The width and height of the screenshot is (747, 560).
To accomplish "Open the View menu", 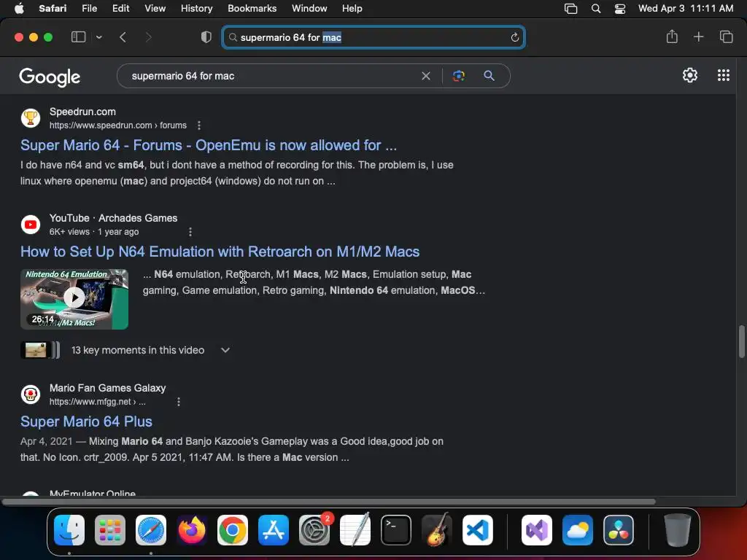I will pos(155,9).
